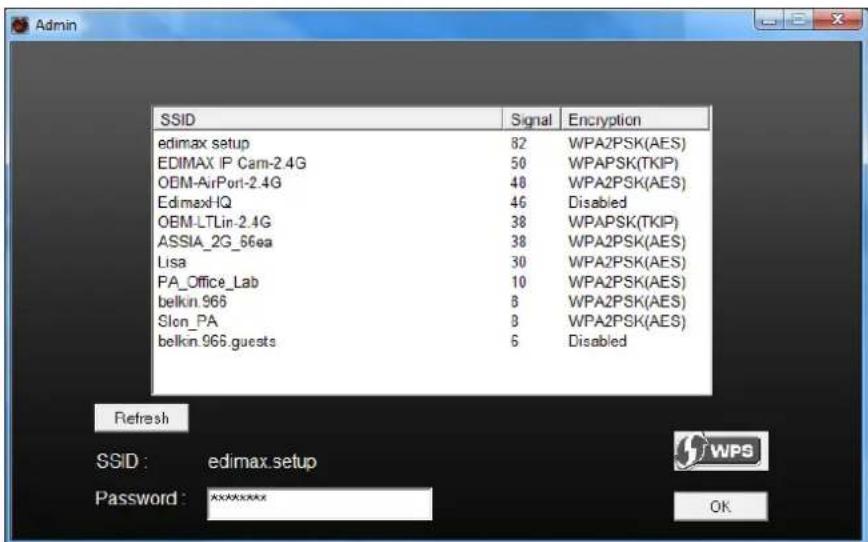Click signal value 48 for OBM-AirPort-2.4G
The image size is (868, 542).
518,183
